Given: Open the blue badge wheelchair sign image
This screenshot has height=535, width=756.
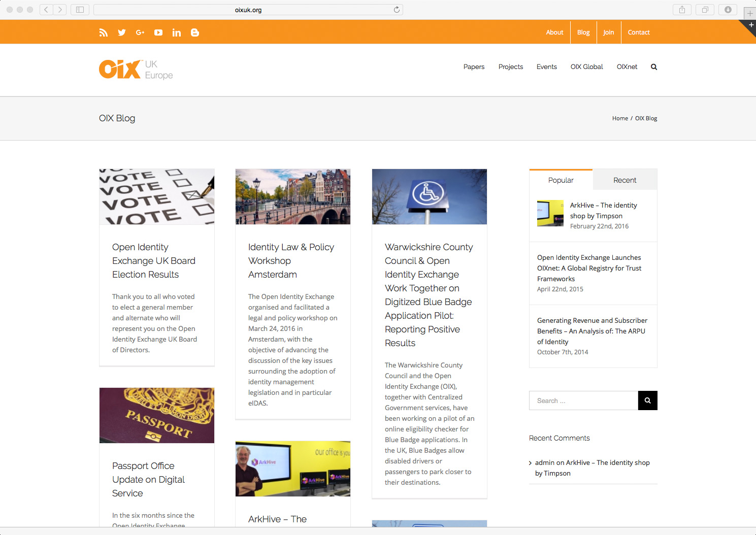Looking at the screenshot, I should [430, 196].
